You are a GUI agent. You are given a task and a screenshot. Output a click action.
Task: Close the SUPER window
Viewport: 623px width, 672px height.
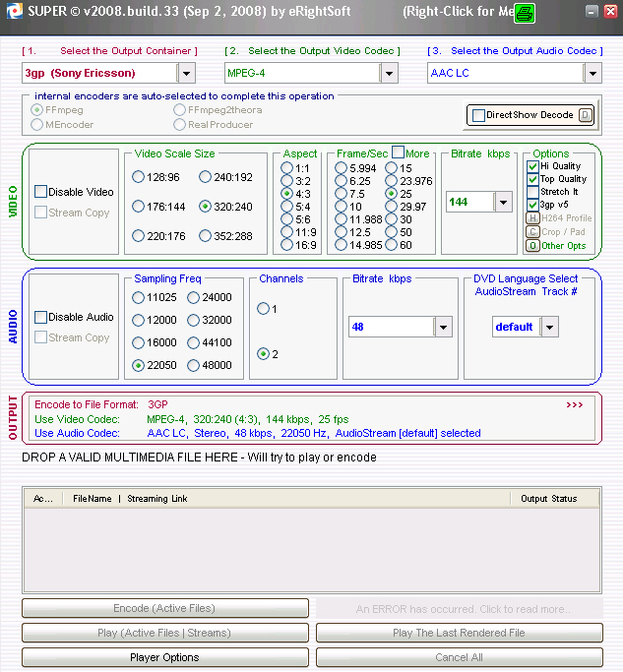(x=610, y=11)
